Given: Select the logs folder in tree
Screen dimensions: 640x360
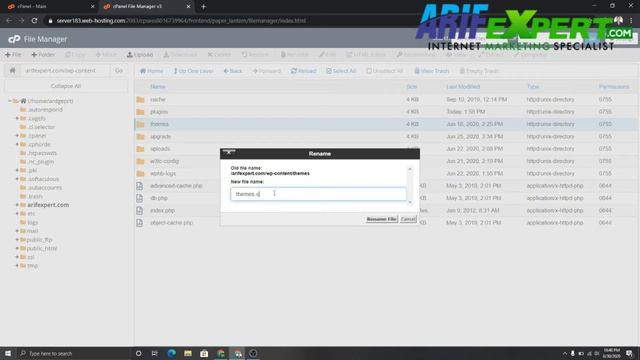Looking at the screenshot, I should [x=32, y=222].
